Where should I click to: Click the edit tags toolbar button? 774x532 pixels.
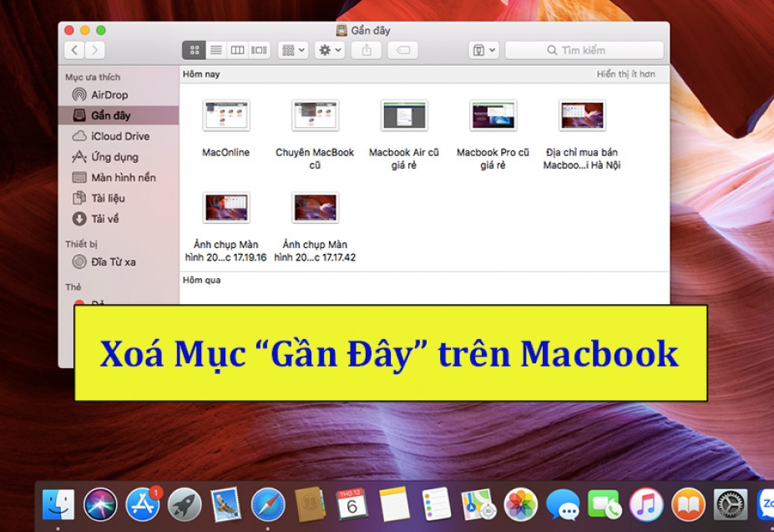tap(402, 50)
